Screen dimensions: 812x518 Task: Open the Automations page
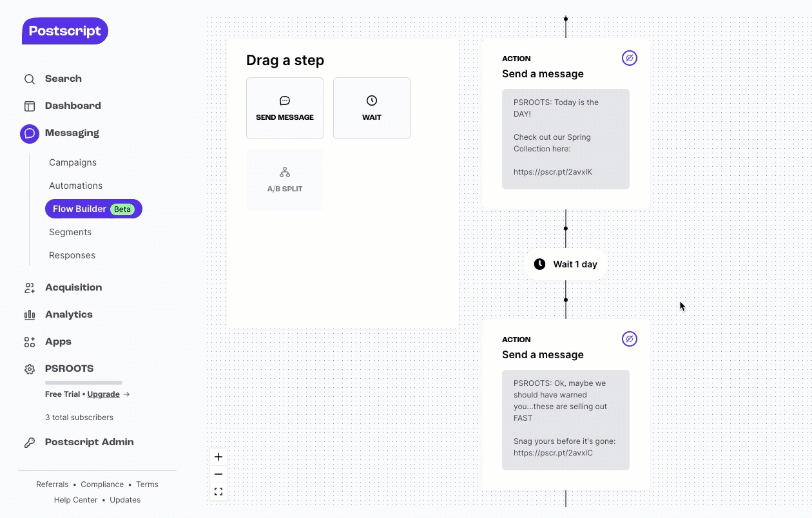75,186
